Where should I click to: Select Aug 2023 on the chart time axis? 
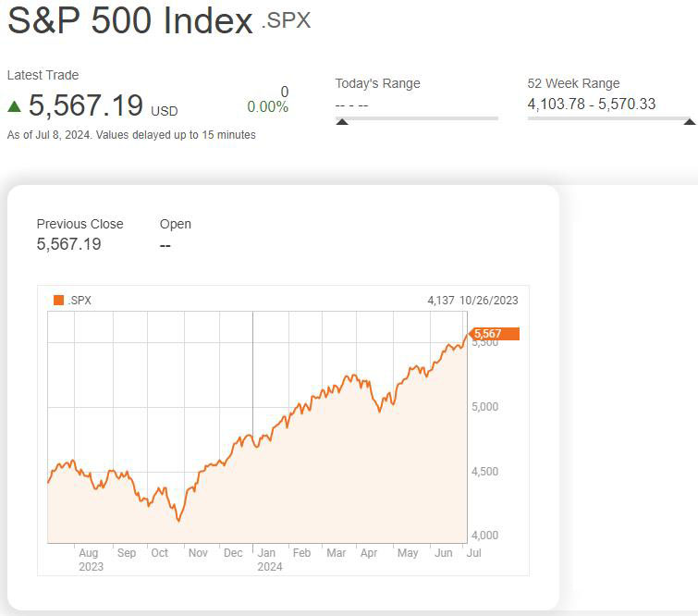click(x=89, y=559)
